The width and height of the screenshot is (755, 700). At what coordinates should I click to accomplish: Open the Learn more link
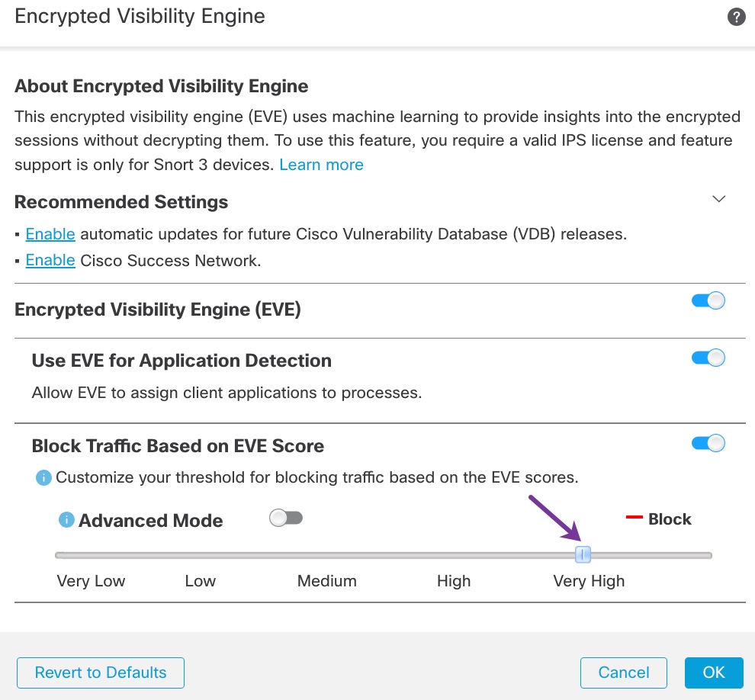tap(321, 165)
